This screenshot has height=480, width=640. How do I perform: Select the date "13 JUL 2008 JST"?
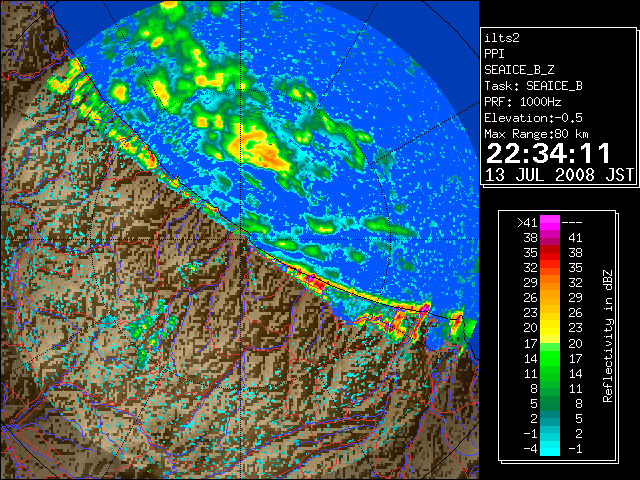pyautogui.click(x=559, y=175)
